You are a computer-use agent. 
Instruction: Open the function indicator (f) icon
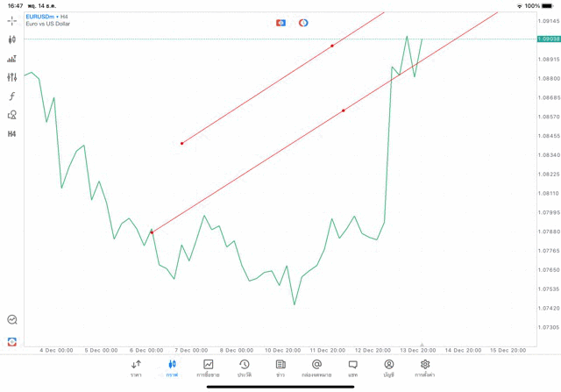[12, 96]
